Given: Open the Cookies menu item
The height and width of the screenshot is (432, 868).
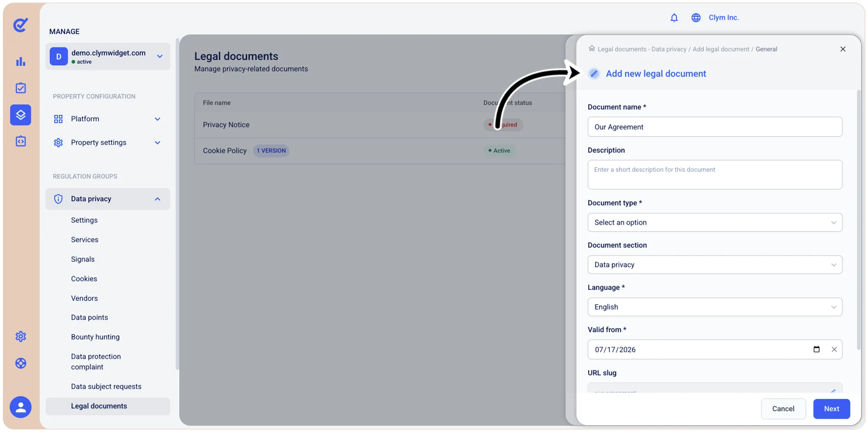Looking at the screenshot, I should 84,279.
